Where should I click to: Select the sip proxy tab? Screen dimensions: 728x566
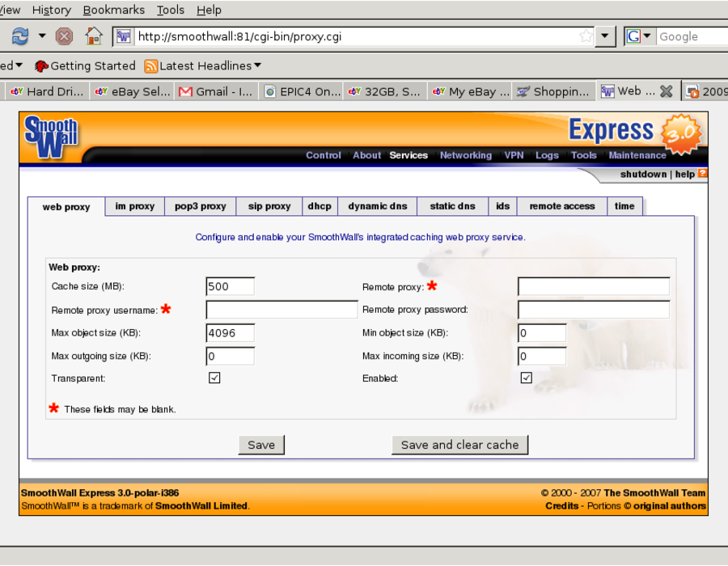tap(269, 206)
